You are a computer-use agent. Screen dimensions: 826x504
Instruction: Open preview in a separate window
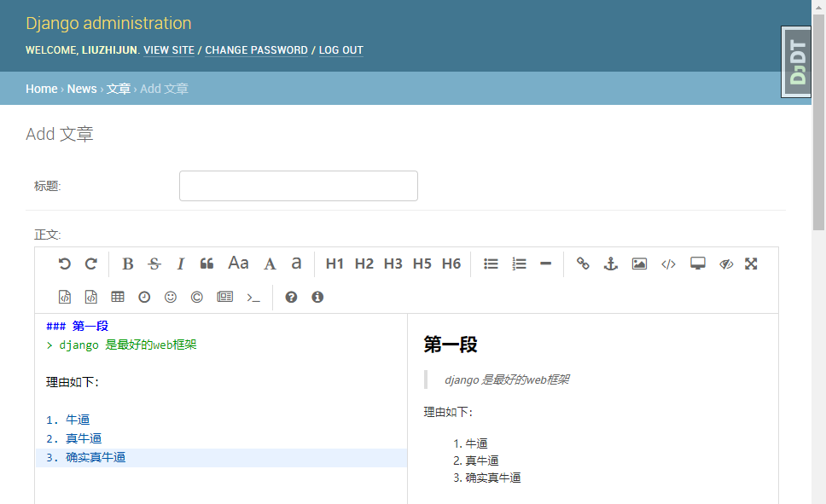(x=697, y=264)
